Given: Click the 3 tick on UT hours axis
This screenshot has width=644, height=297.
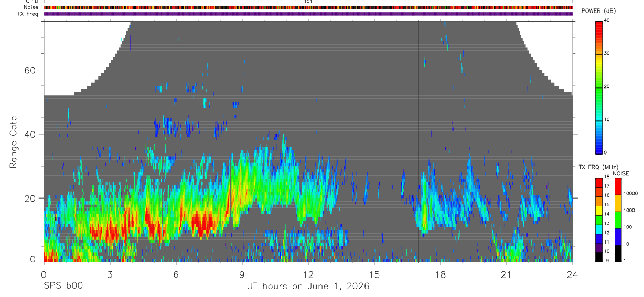Looking at the screenshot, I should (110, 274).
